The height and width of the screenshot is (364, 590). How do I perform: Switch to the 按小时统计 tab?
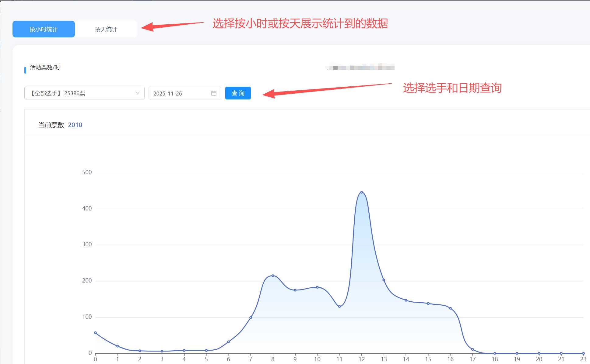pos(44,29)
